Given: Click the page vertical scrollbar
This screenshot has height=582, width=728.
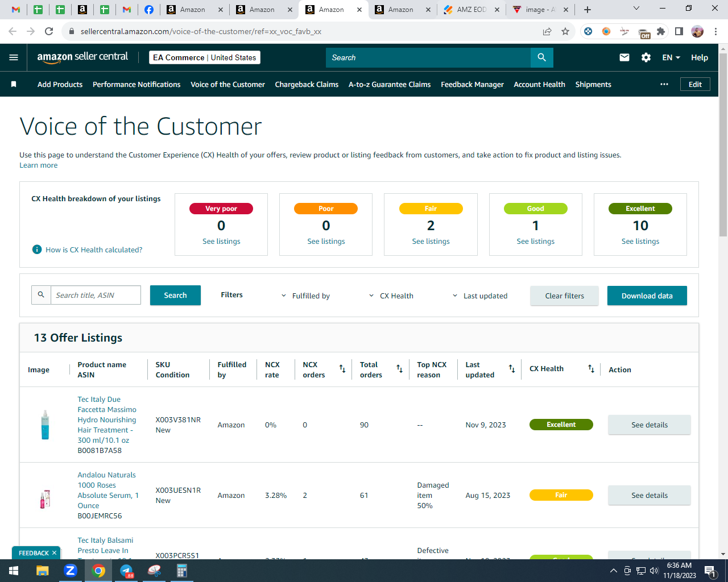Looking at the screenshot, I should coord(723,145).
